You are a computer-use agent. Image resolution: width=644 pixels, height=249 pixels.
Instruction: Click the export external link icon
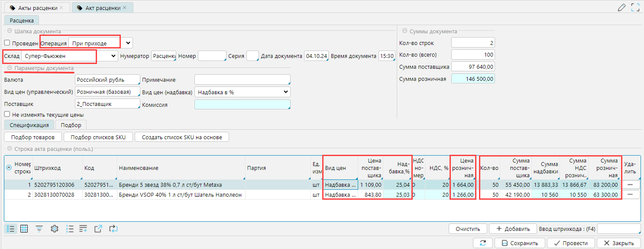[98, 229]
